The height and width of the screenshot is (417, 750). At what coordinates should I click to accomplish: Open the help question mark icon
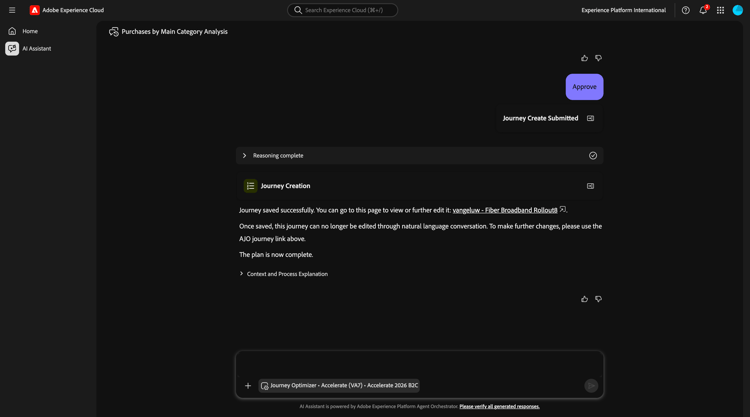685,10
